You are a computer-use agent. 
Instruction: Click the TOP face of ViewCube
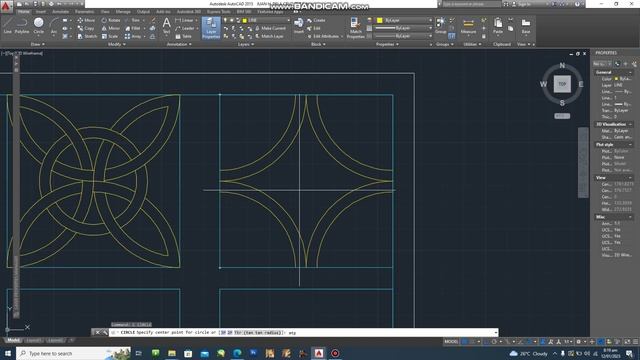coord(562,84)
